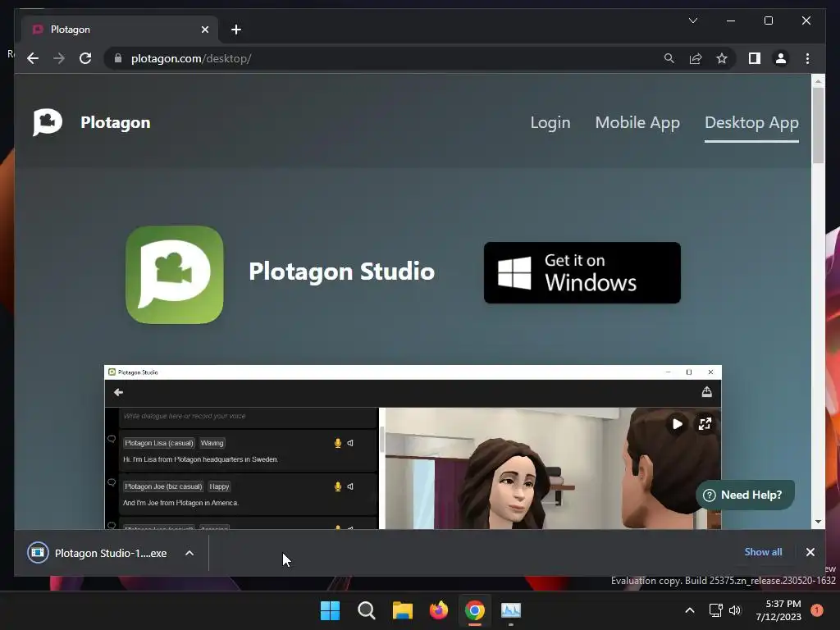This screenshot has height=630, width=840.
Task: Click the Plotagon Lisa (casual) character tag
Action: click(158, 443)
